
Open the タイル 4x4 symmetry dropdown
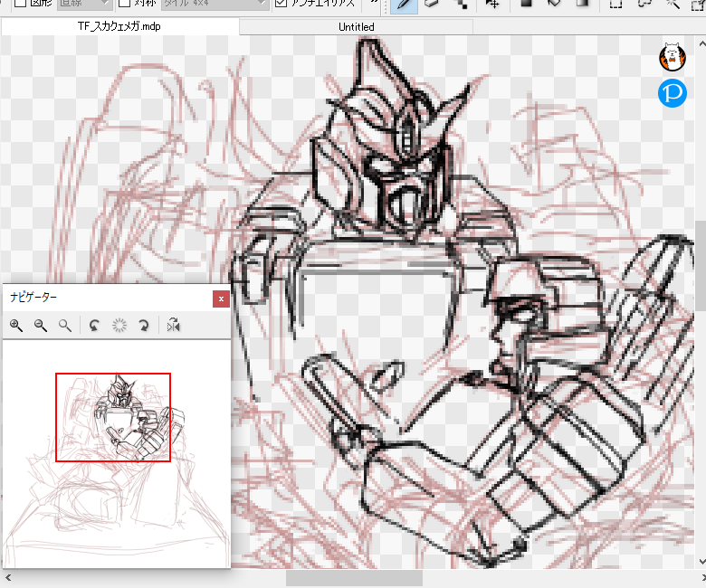[x=215, y=4]
